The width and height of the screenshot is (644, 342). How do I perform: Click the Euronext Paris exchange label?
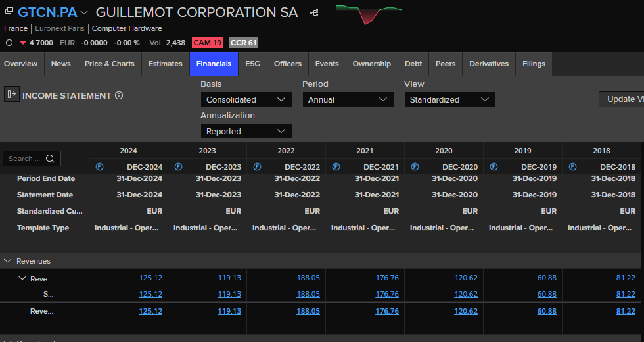(60, 28)
